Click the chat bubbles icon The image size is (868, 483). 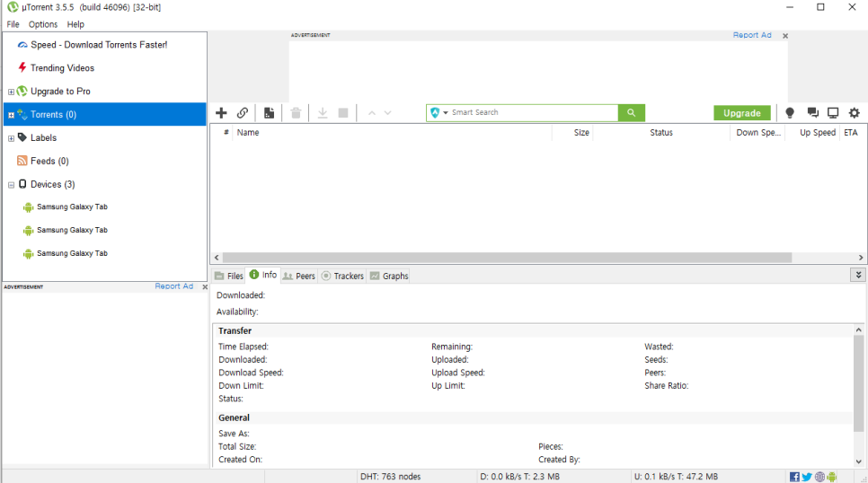click(x=812, y=113)
